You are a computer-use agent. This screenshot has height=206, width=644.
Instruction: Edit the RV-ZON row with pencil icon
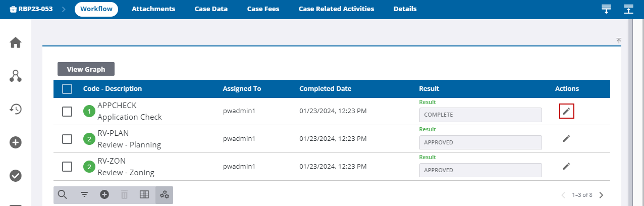pos(567,166)
